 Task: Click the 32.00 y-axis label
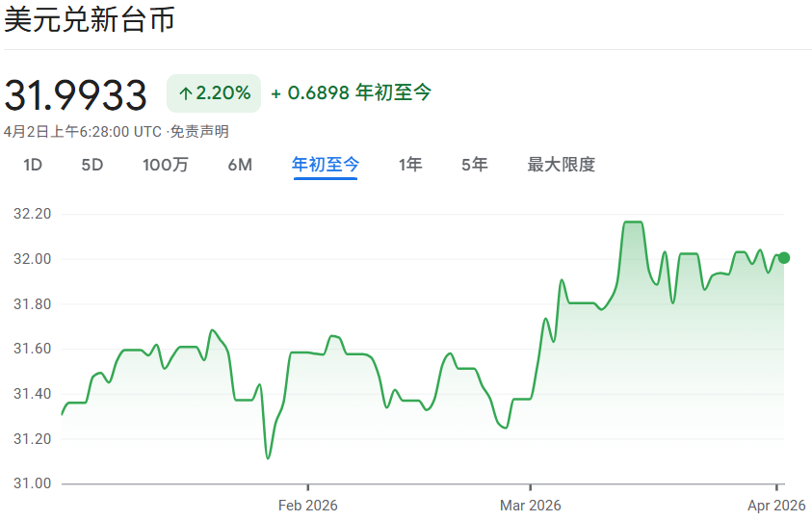point(32,259)
